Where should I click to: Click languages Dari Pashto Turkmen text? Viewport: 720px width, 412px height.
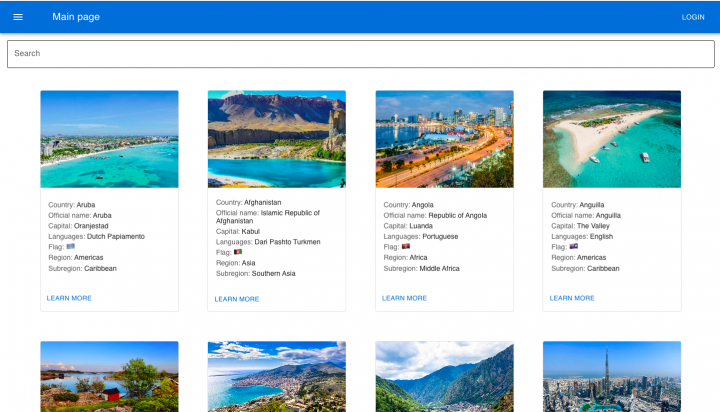287,242
